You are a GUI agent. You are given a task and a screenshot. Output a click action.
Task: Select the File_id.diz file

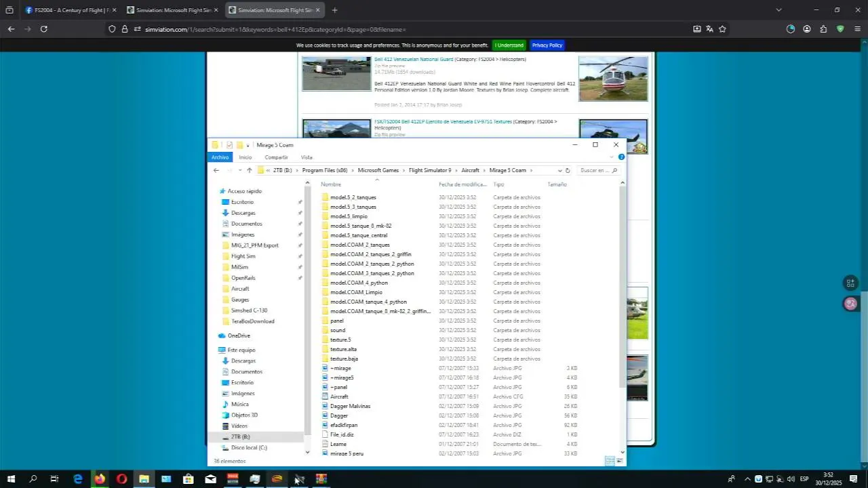coord(342,434)
